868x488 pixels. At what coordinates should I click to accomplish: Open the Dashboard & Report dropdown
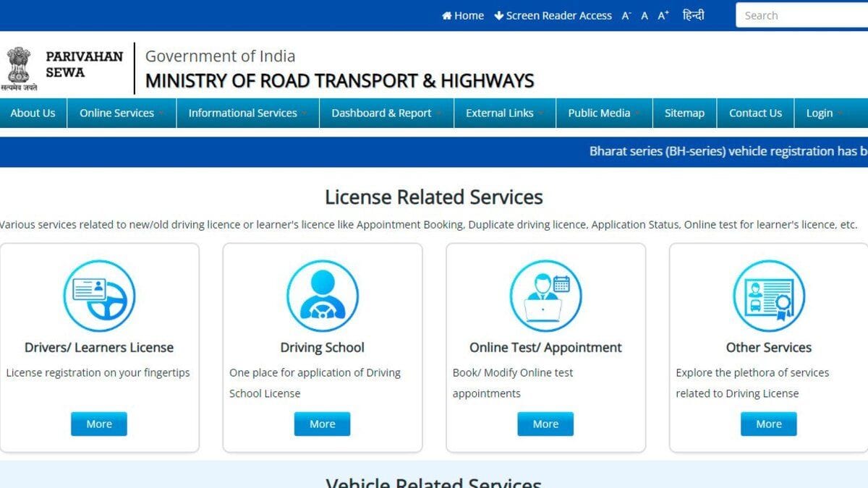pos(386,114)
